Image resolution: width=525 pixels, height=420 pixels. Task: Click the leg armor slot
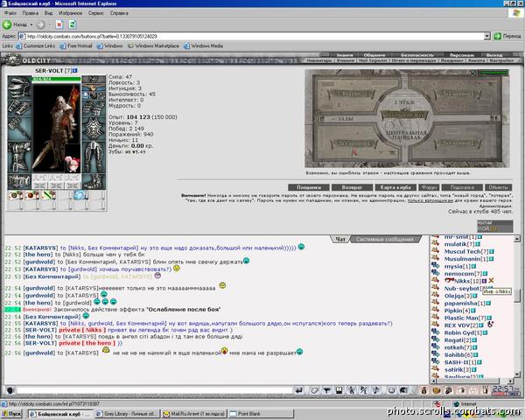(94, 157)
